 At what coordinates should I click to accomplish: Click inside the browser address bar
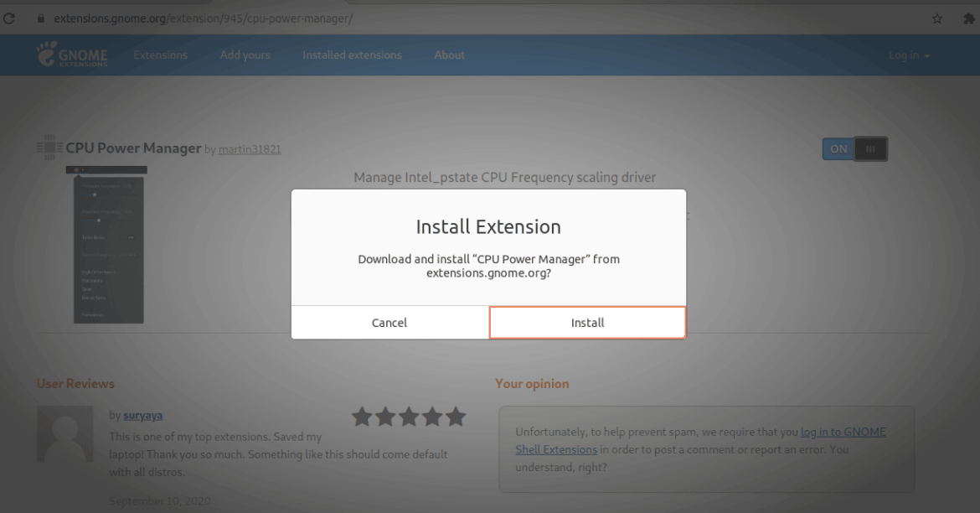click(x=251, y=18)
